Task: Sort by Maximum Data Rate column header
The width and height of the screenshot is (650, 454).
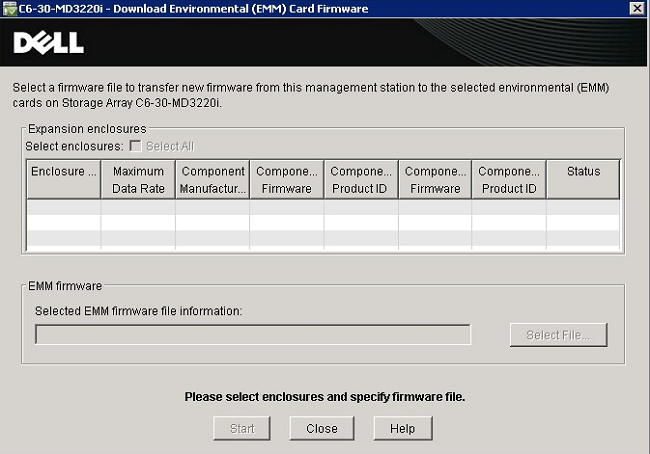Action: click(138, 180)
